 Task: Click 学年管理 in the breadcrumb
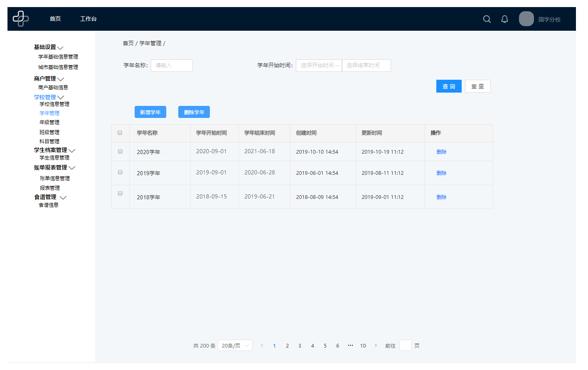[x=150, y=43]
